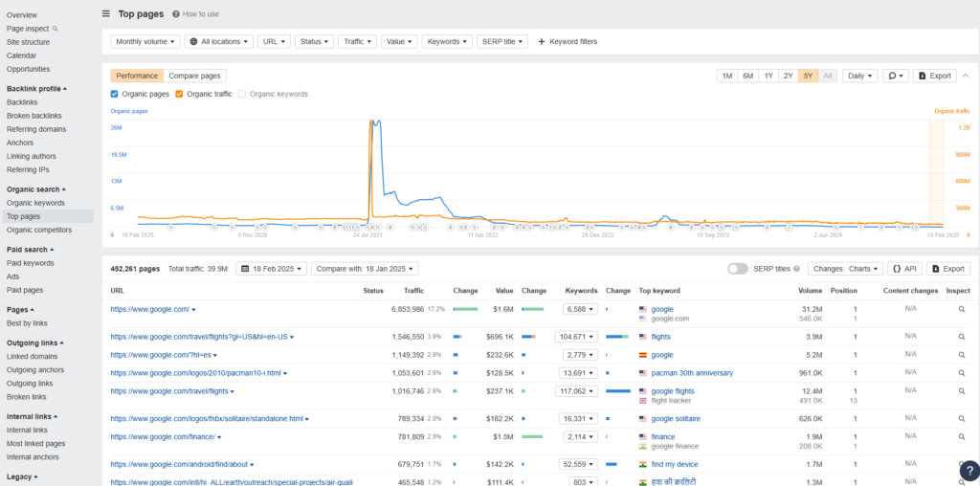
Task: Inspect the google.com homepage row magnifier icon
Action: coord(961,309)
